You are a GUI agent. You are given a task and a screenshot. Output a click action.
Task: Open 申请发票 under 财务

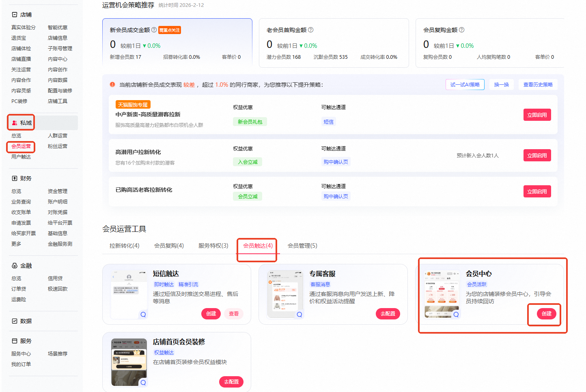[21, 223]
